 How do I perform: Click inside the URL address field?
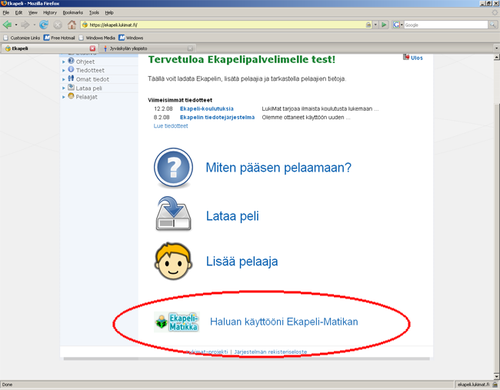click(x=227, y=25)
